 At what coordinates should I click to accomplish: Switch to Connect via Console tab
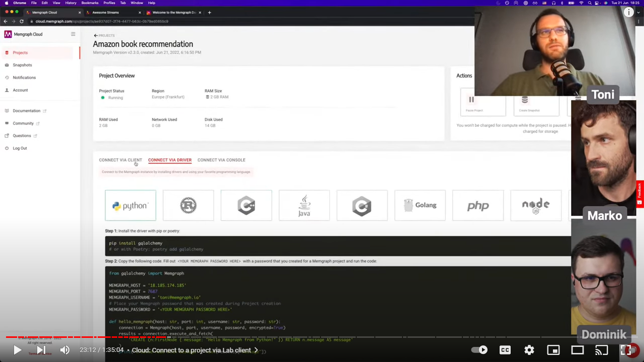(x=221, y=160)
